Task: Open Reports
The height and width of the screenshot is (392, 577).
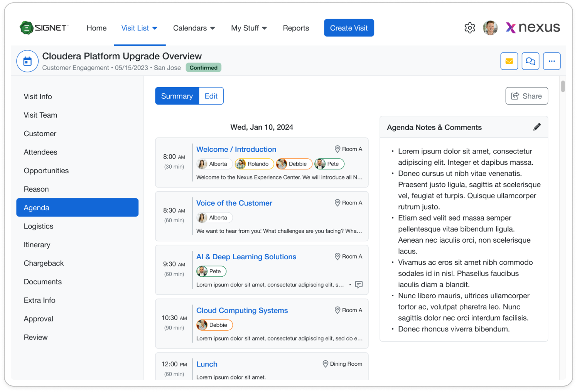Action: pos(296,28)
